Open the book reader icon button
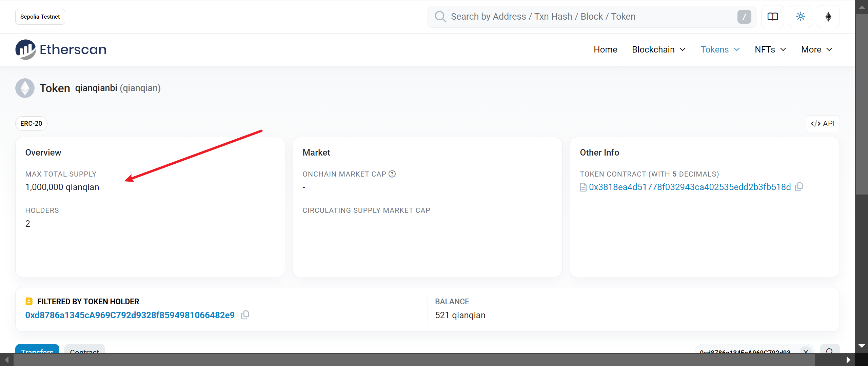This screenshot has width=868, height=366. pyautogui.click(x=772, y=17)
